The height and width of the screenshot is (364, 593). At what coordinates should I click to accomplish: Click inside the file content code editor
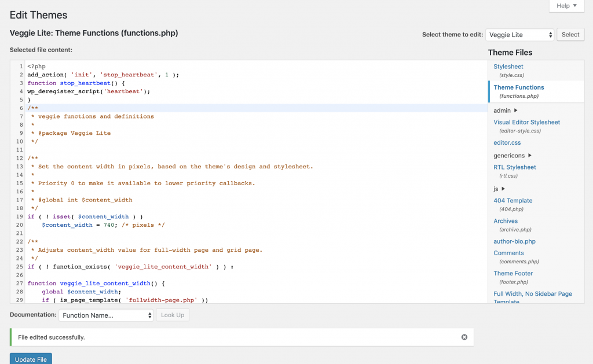(232, 174)
